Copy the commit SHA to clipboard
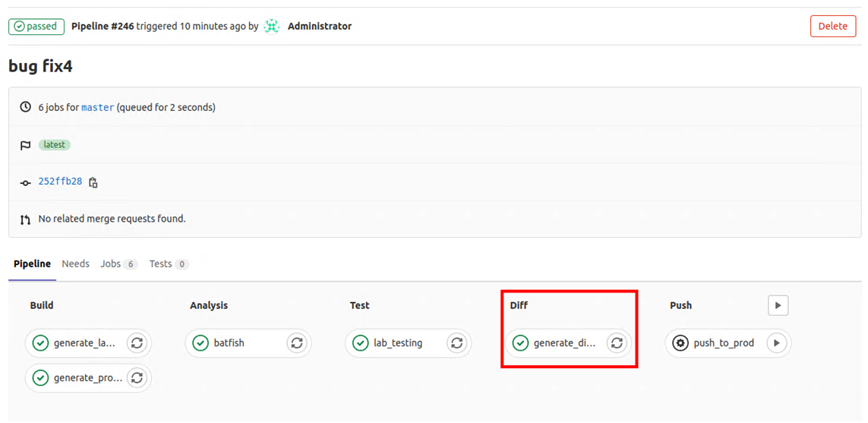 pyautogui.click(x=93, y=182)
